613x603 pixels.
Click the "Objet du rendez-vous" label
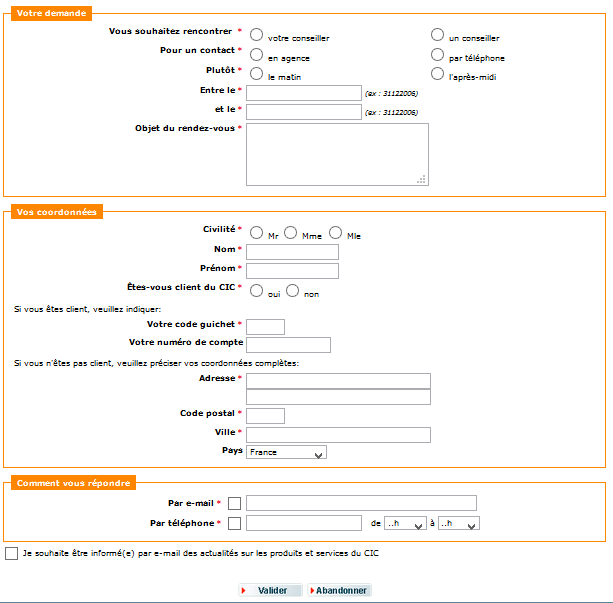click(x=185, y=128)
